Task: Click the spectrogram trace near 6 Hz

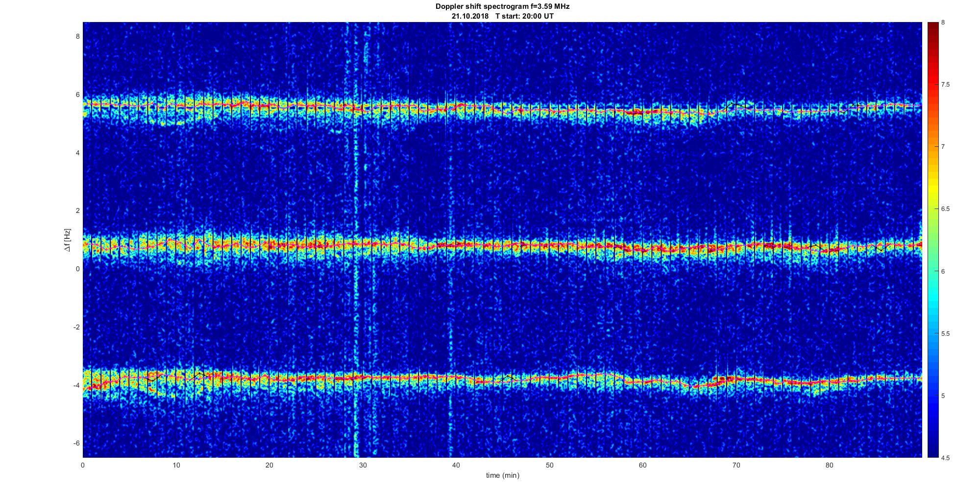Action: tap(502, 109)
